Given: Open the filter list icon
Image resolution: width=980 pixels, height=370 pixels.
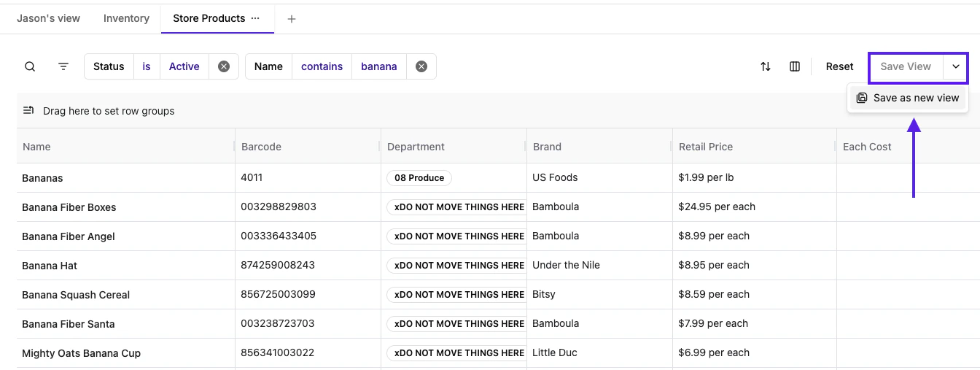Looking at the screenshot, I should (63, 66).
